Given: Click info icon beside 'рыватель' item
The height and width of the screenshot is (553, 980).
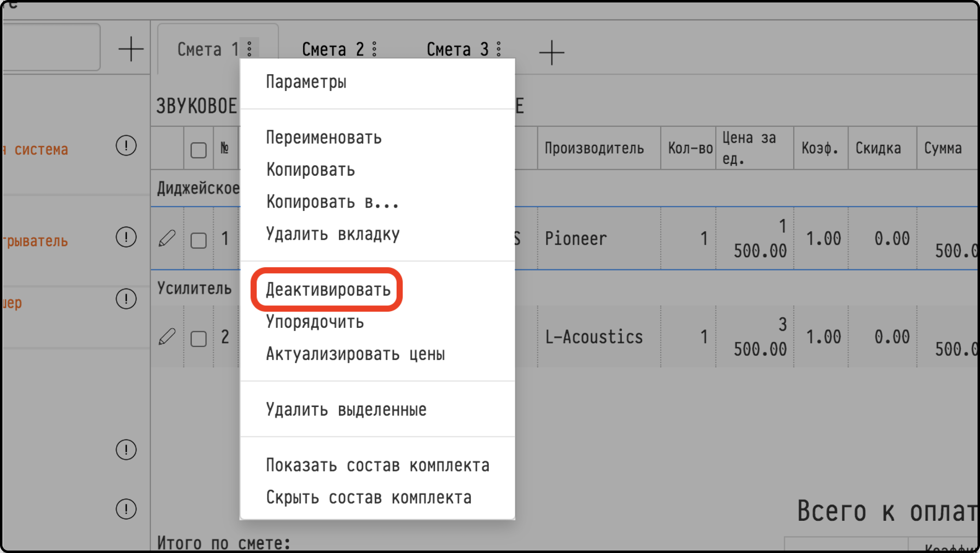Looking at the screenshot, I should coord(126,237).
